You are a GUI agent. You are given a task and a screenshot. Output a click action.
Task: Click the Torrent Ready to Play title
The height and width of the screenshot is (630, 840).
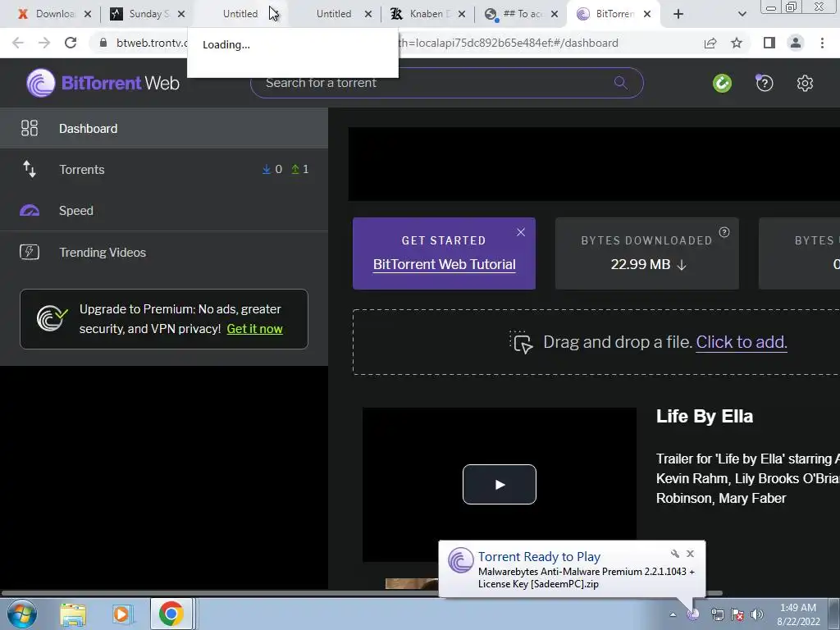click(x=539, y=557)
